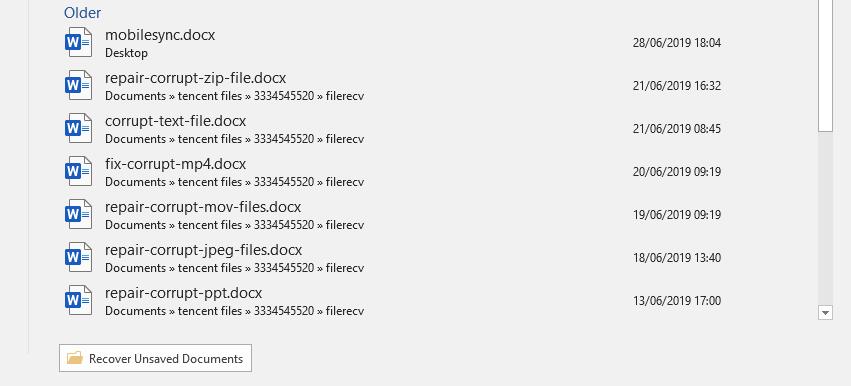
Task: Click the Word icon beside repair-corrupt-mov-files.docx
Action: click(x=79, y=214)
